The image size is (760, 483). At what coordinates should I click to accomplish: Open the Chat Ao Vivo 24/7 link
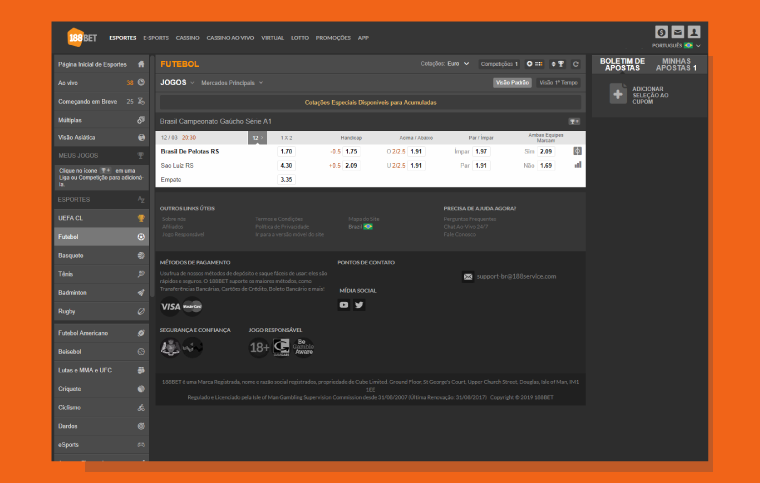[x=466, y=227]
